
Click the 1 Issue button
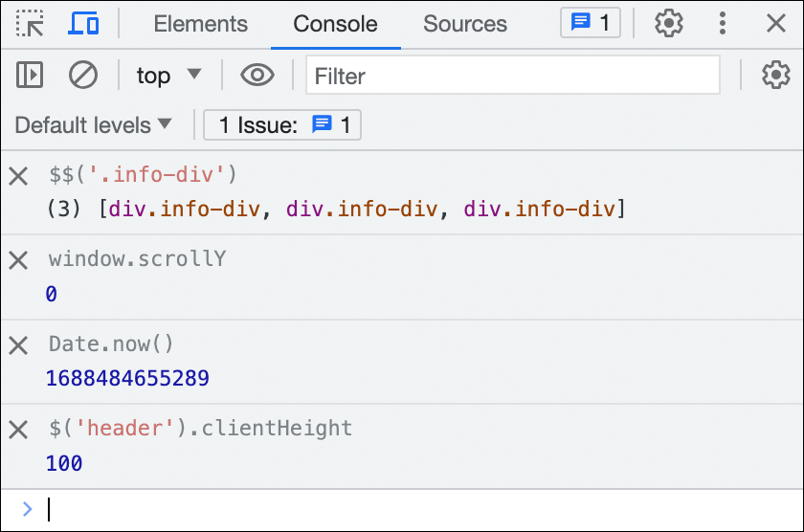point(282,125)
